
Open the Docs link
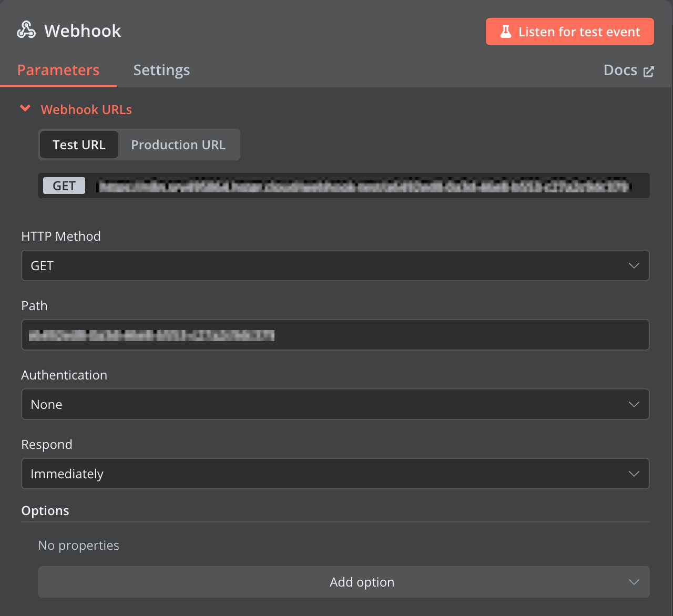click(x=620, y=70)
